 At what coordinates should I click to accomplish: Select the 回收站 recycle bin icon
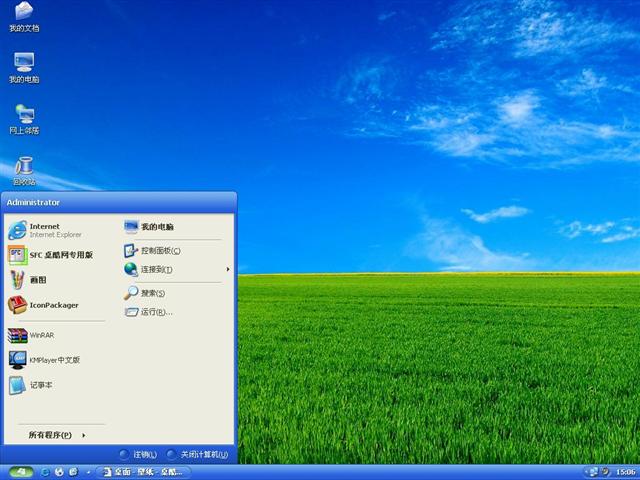coord(24,171)
